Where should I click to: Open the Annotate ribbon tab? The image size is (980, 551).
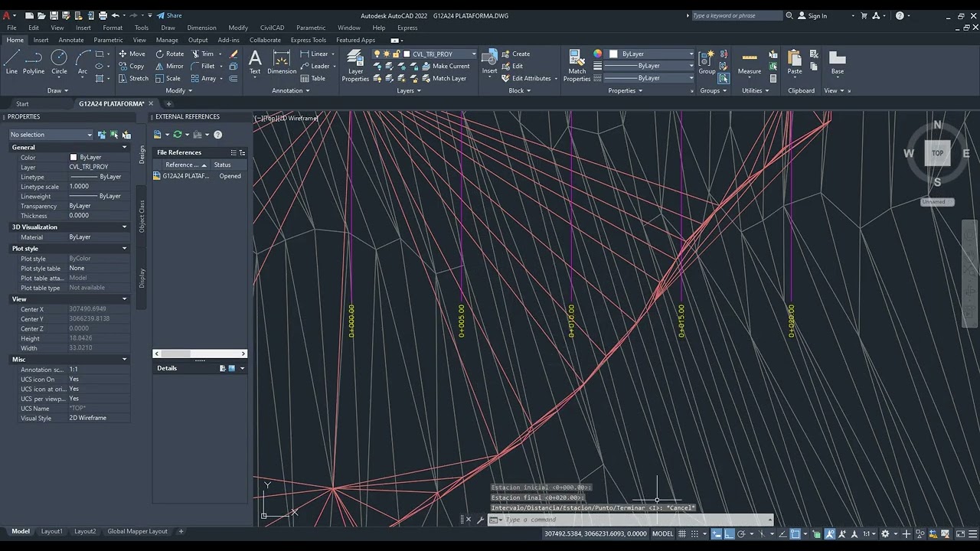[x=71, y=40]
